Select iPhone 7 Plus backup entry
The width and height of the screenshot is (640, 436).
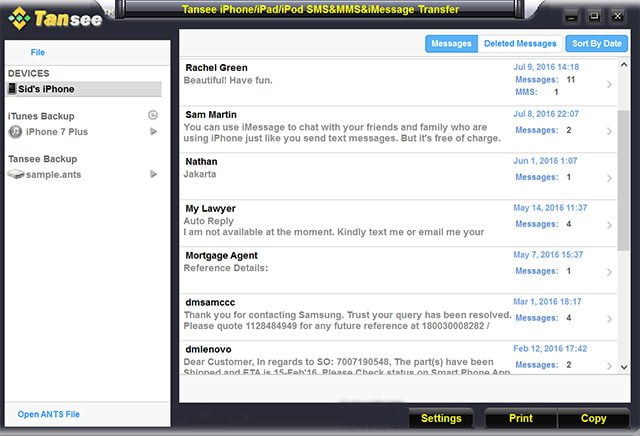click(x=57, y=132)
